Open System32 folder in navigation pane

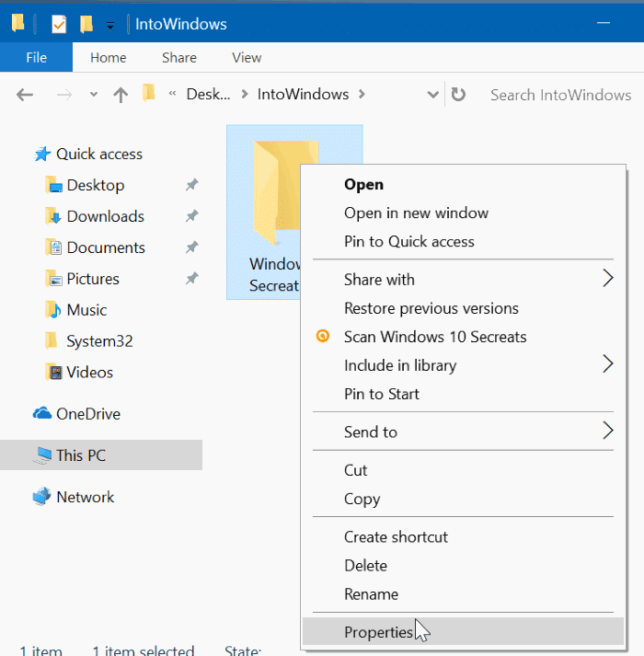tap(99, 341)
